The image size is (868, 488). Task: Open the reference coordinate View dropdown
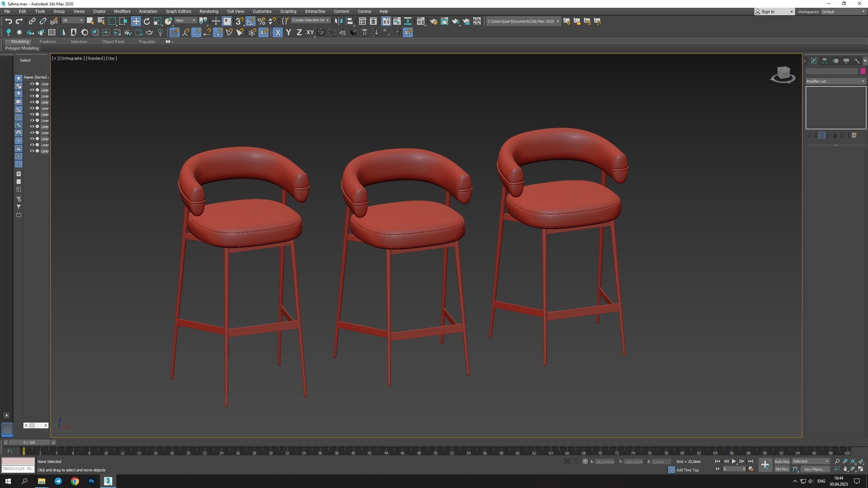point(185,21)
